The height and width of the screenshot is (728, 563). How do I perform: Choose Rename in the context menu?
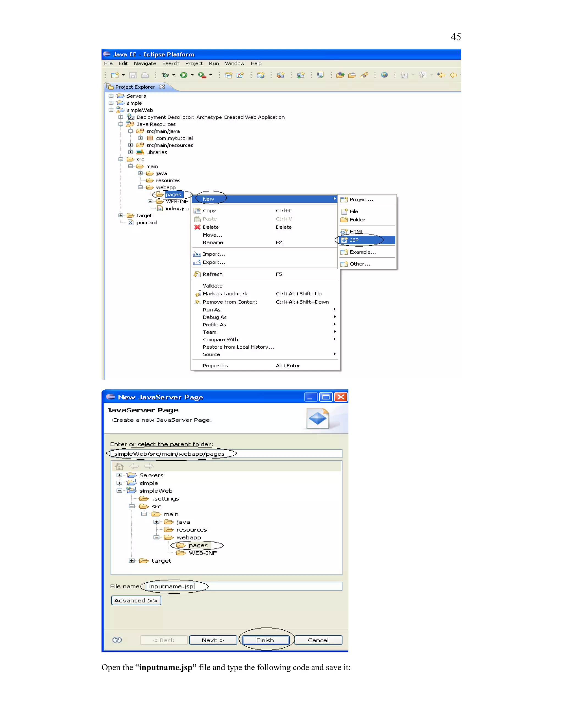click(x=265, y=243)
